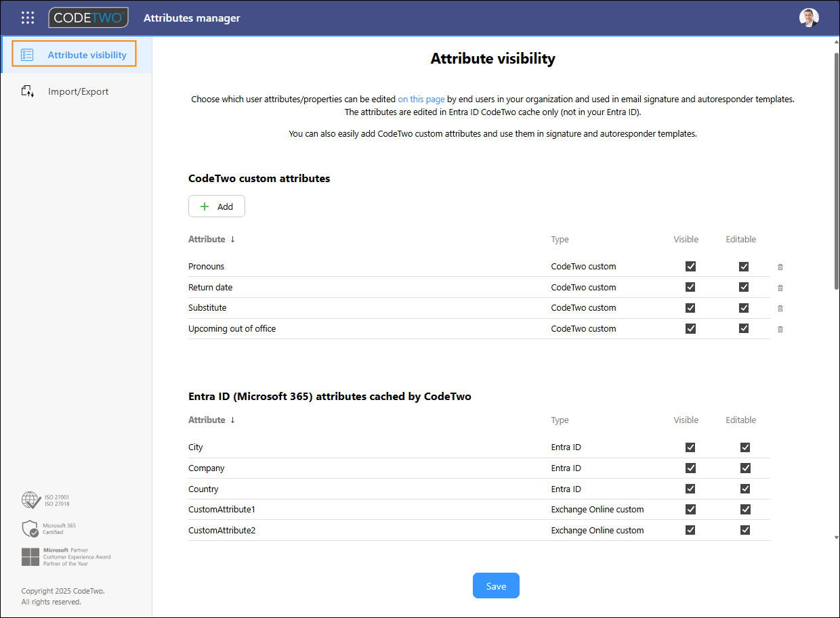Viewport: 840px width, 618px height.
Task: Delete the Substitute attribute
Action: tap(780, 308)
